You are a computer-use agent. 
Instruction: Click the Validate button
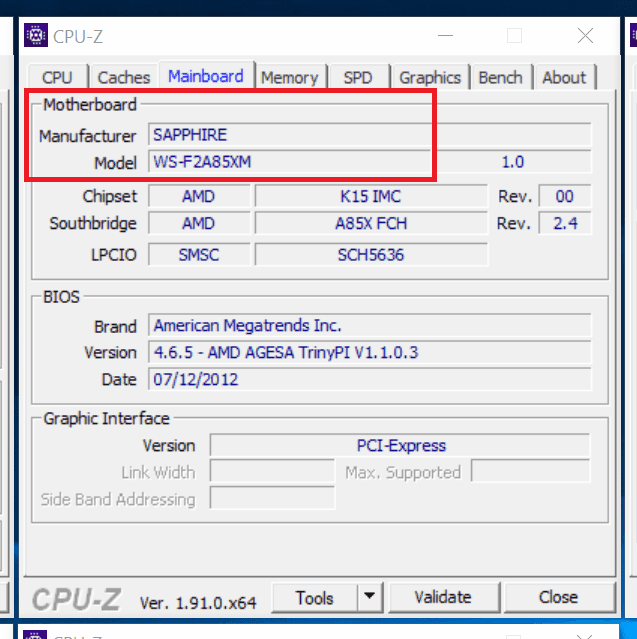click(443, 597)
